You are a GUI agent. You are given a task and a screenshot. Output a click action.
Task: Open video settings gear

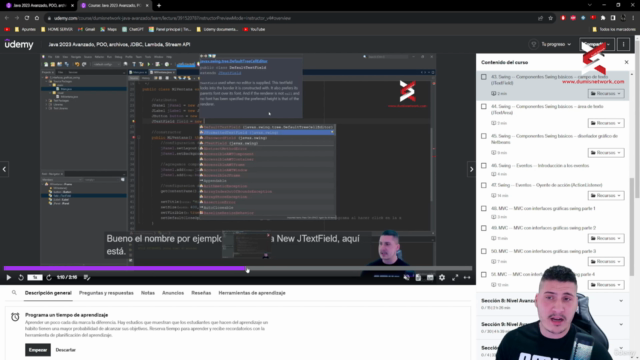tap(442, 278)
